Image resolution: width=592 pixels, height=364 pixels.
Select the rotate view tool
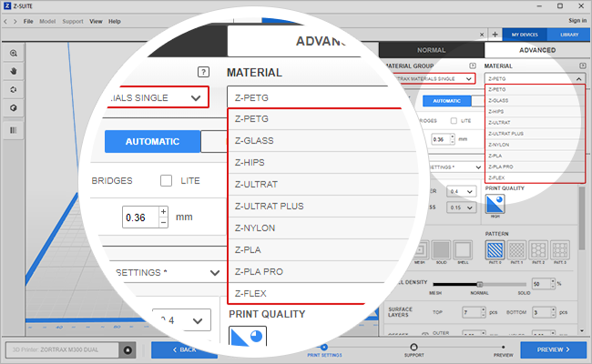click(14, 90)
